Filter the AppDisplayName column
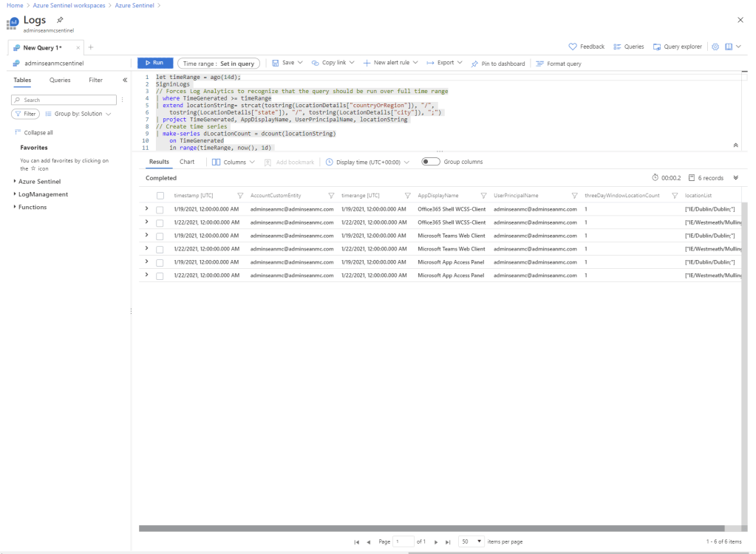 (x=483, y=196)
